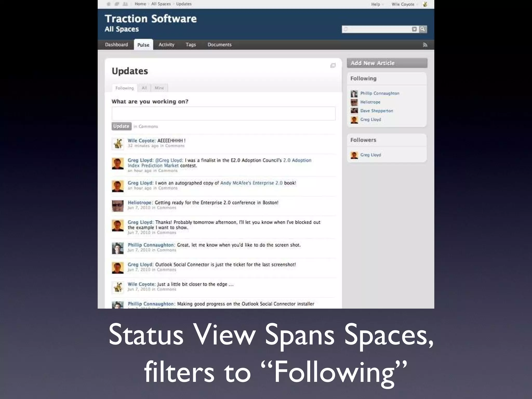Click the home icon in top bar
The image size is (532, 399).
pos(109,4)
